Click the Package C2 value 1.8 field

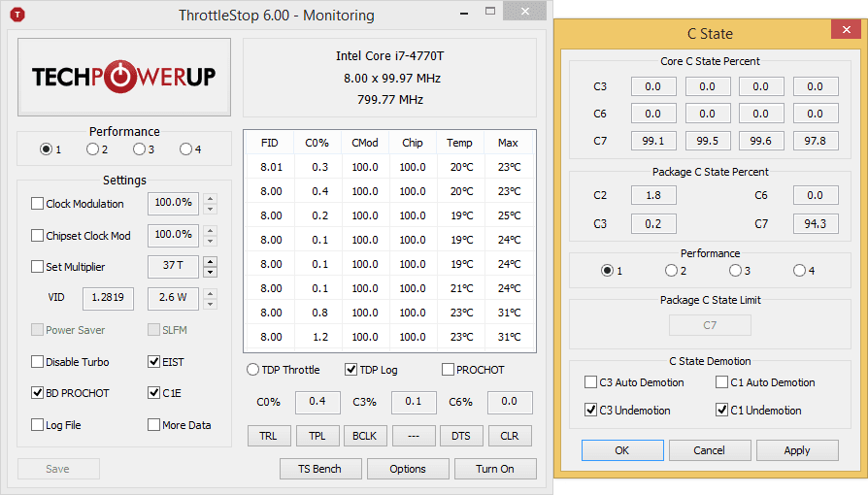pos(653,195)
